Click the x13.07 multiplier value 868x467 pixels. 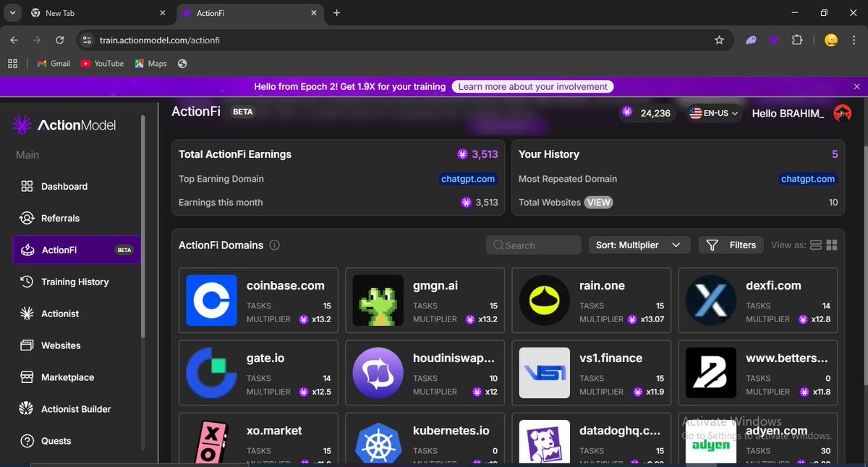click(x=652, y=319)
